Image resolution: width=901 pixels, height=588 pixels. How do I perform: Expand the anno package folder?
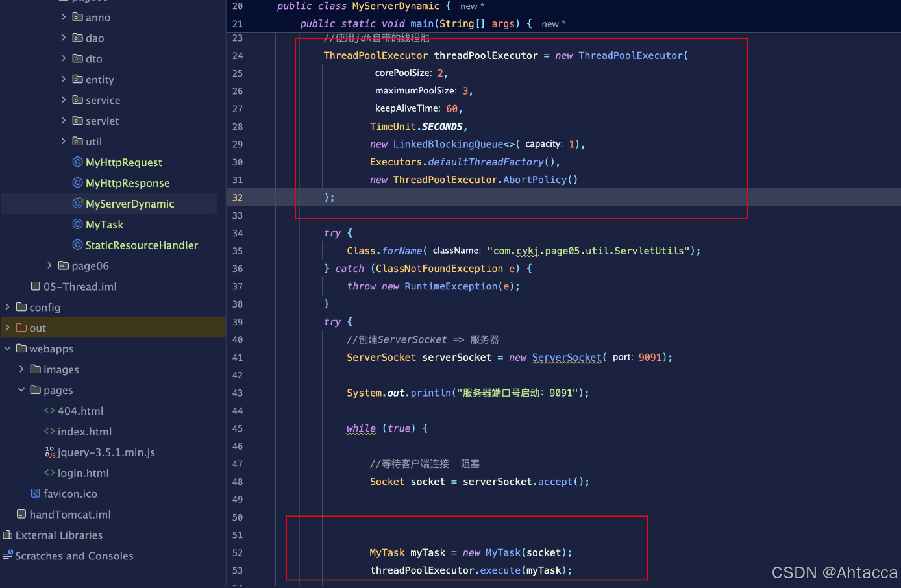click(64, 17)
